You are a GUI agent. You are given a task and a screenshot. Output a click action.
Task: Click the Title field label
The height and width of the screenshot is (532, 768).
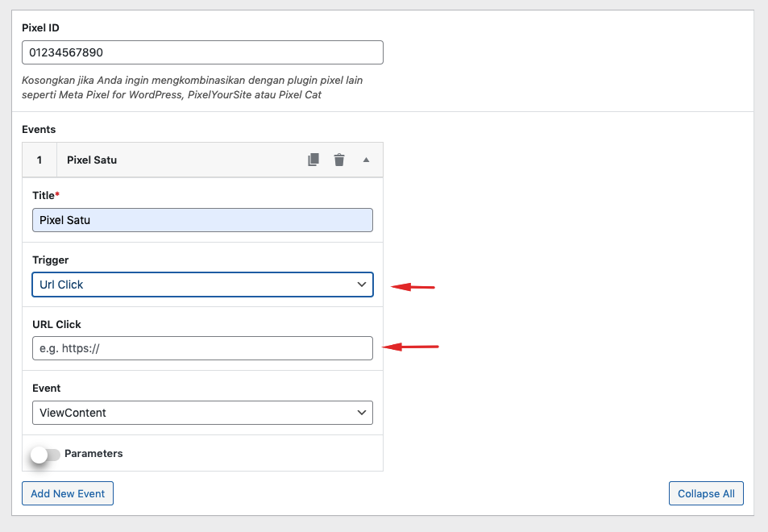click(x=46, y=195)
